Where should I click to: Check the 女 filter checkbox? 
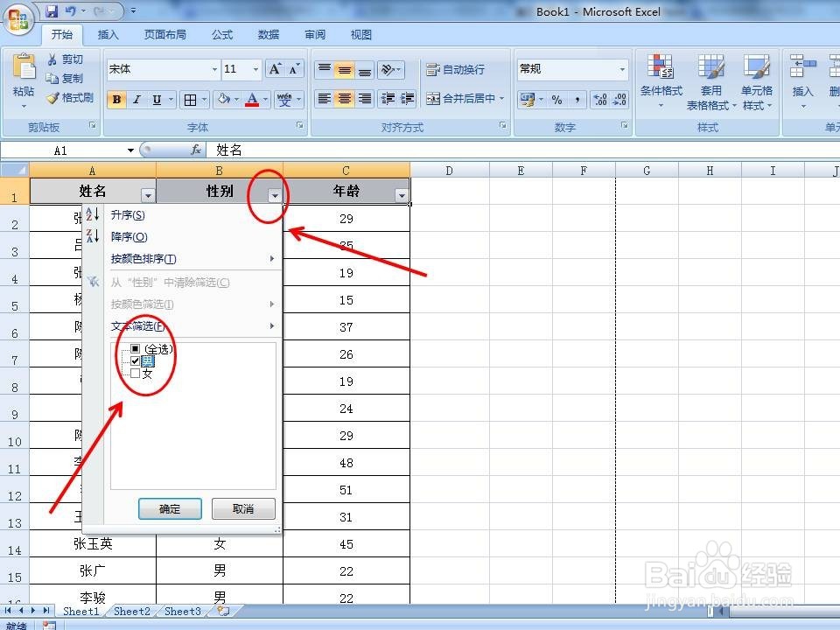click(x=135, y=374)
